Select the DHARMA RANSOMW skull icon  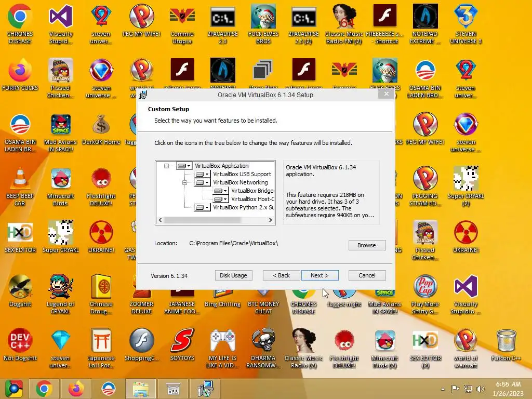[x=263, y=349]
